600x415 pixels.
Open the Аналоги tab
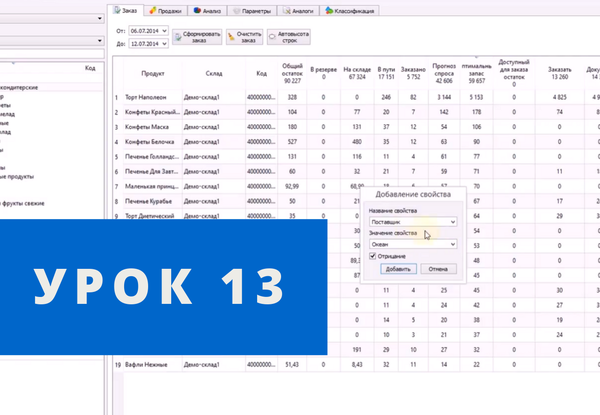coord(298,11)
